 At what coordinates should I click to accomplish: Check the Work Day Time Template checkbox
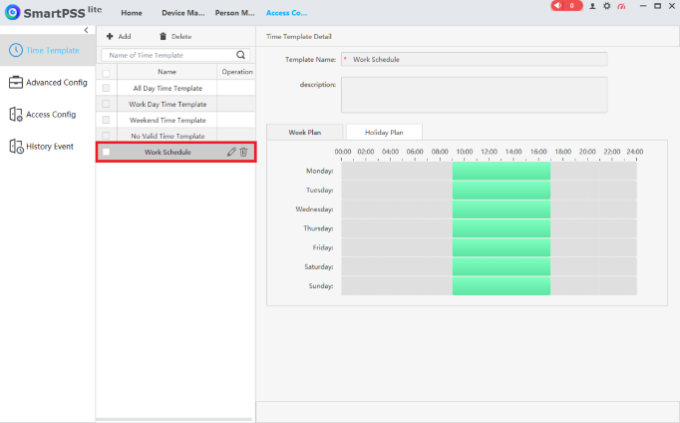(106, 104)
